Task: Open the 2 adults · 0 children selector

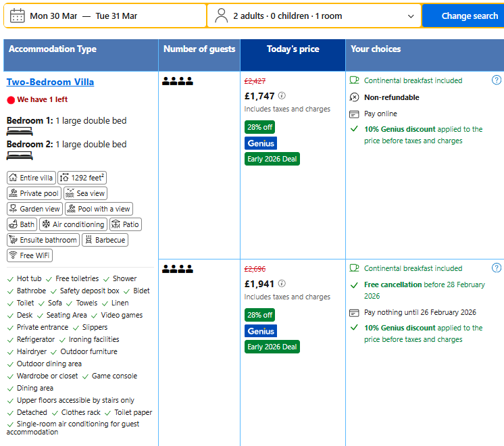Action: pos(314,16)
